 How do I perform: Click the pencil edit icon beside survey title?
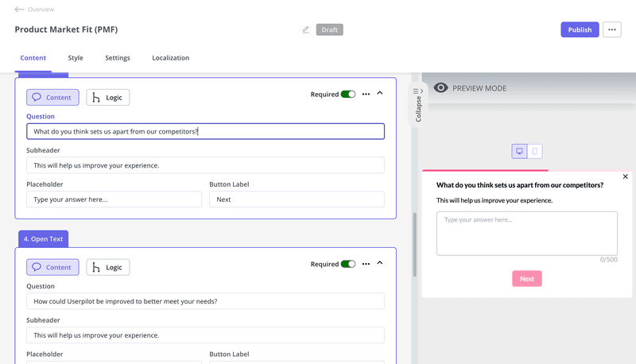(306, 30)
